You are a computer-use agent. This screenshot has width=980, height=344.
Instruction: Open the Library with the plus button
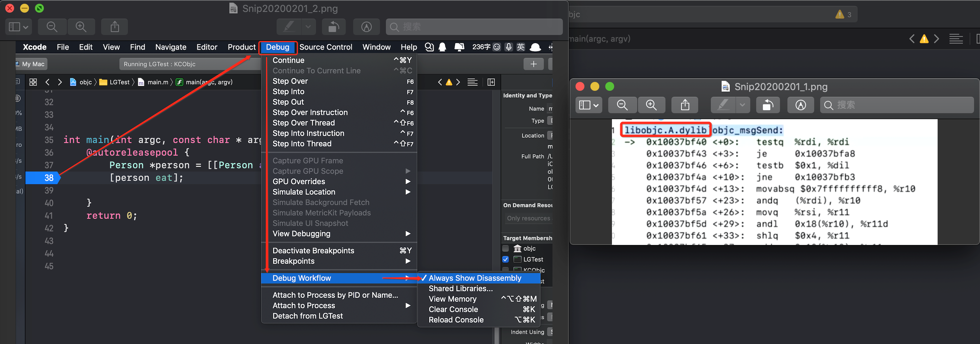[x=533, y=64]
